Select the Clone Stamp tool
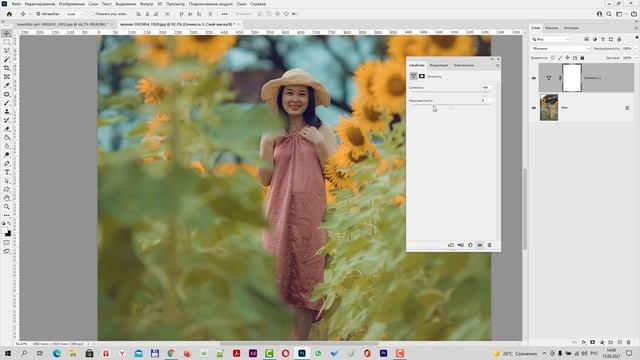The width and height of the screenshot is (640, 360). (x=7, y=111)
